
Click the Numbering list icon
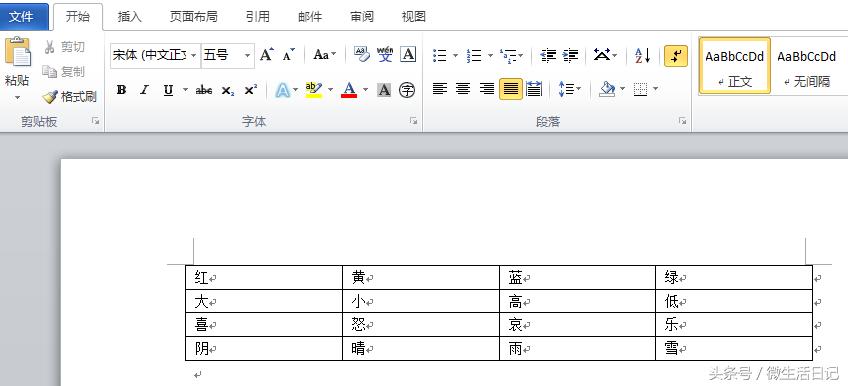pos(474,55)
